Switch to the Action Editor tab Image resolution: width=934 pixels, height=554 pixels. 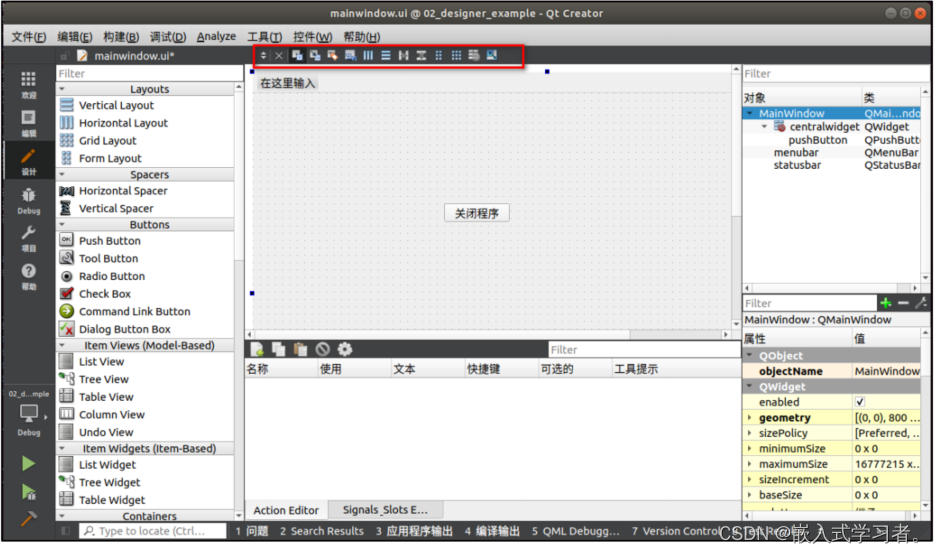[286, 511]
